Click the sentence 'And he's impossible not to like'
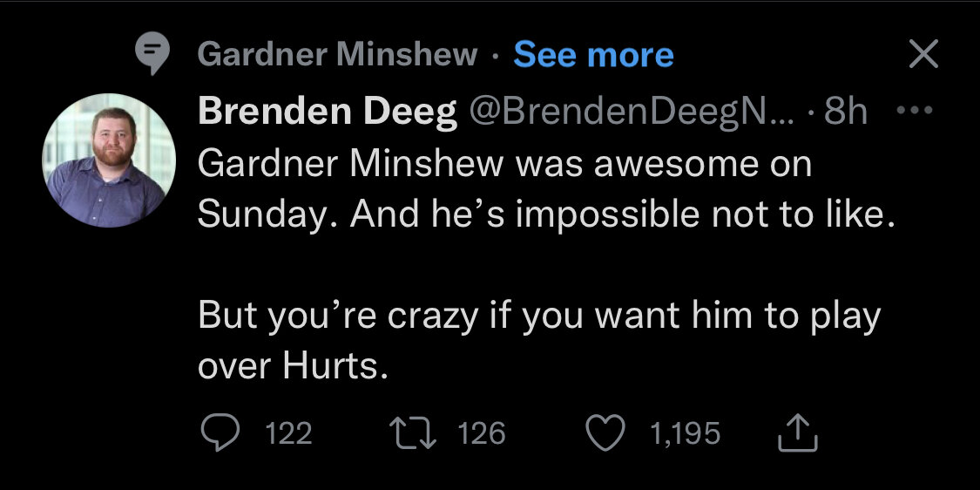 coord(623,214)
